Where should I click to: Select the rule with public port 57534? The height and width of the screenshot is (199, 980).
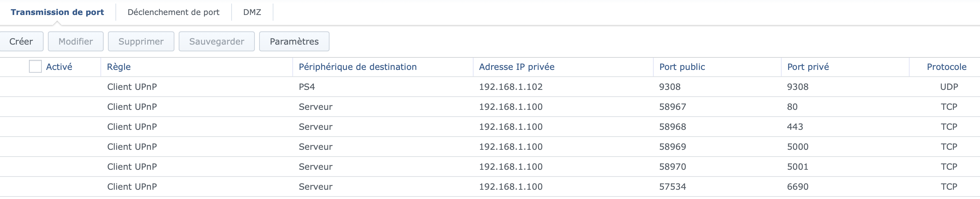(x=672, y=187)
